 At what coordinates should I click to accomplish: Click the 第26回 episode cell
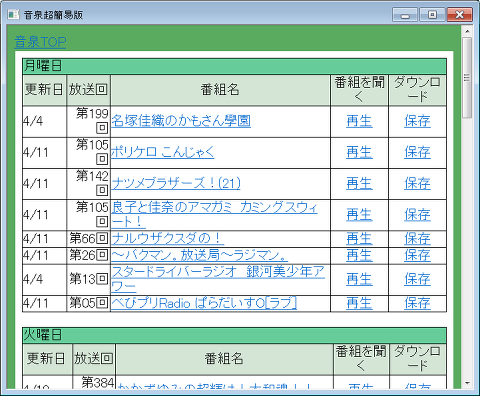(88, 255)
